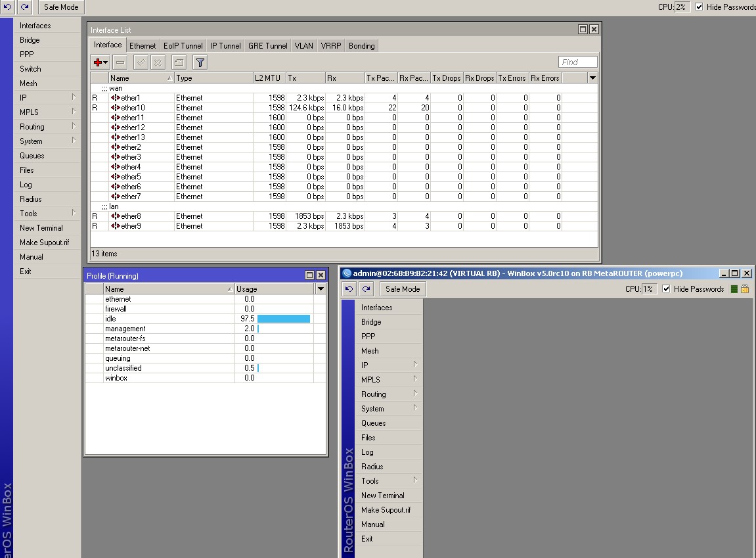Expand the IP submenu in main sidebar
The width and height of the screenshot is (756, 558).
coord(74,97)
